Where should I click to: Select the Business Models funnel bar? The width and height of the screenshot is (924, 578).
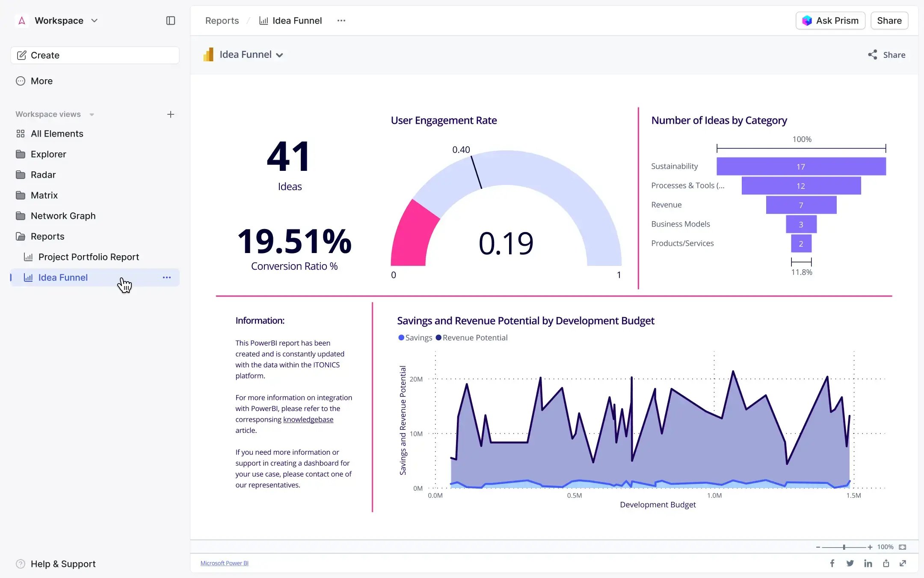tap(801, 224)
